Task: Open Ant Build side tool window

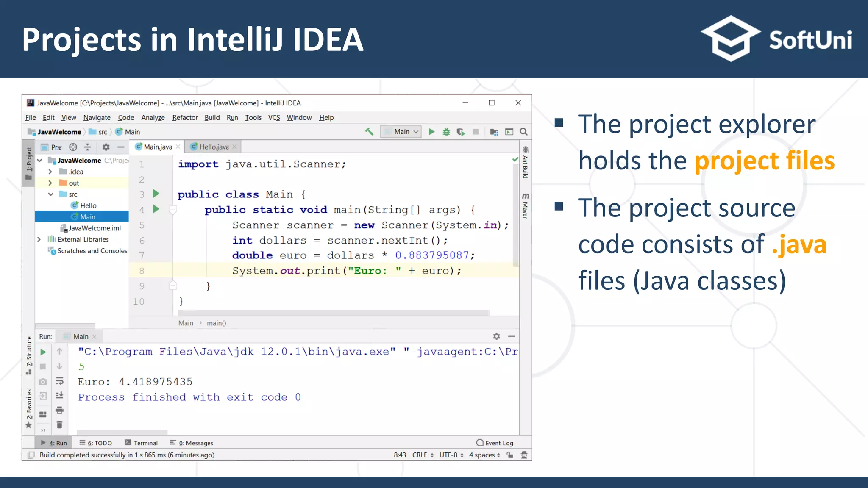Action: tap(526, 162)
